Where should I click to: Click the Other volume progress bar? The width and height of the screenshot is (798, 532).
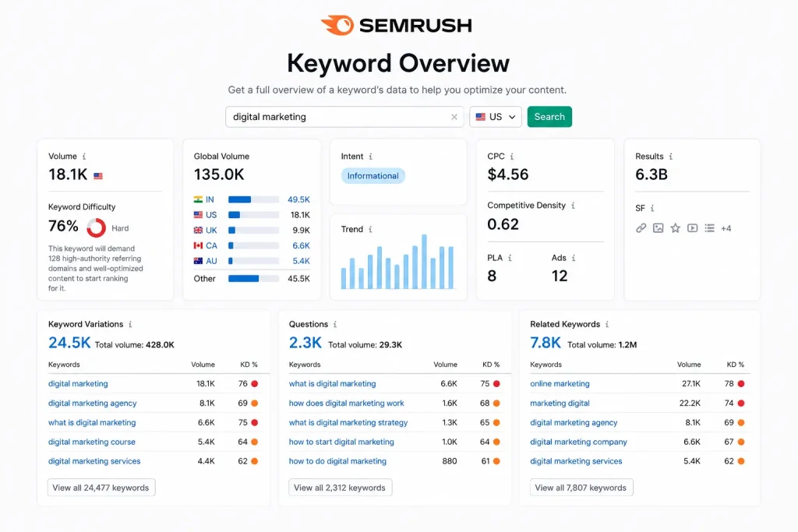253,279
